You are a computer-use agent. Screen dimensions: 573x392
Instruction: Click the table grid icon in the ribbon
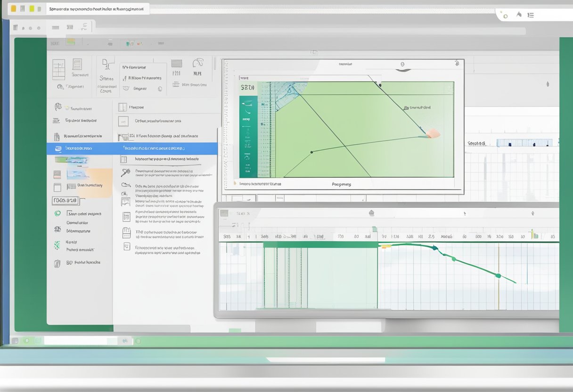58,69
